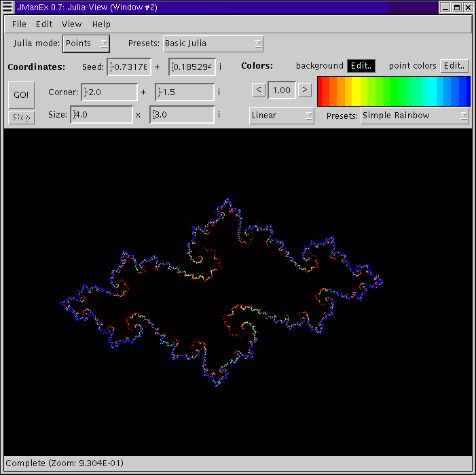
Task: Edit the background color
Action: pyautogui.click(x=361, y=66)
